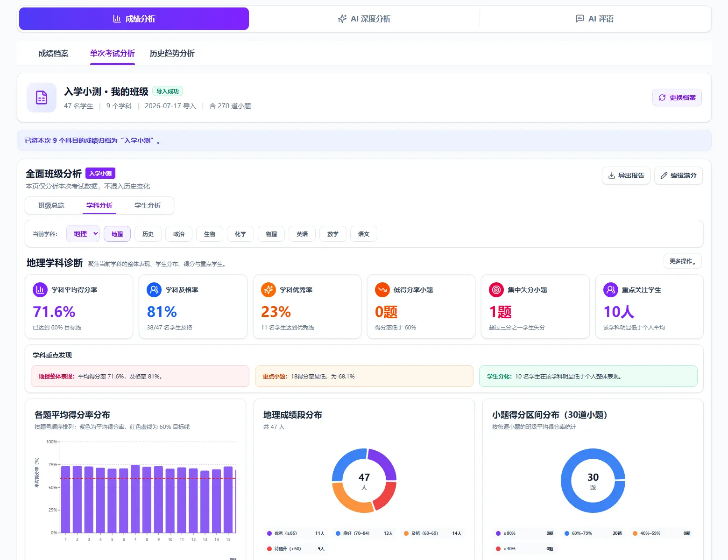Click the 优秀 (≥85) legend item
The height and width of the screenshot is (560, 728).
[296, 533]
